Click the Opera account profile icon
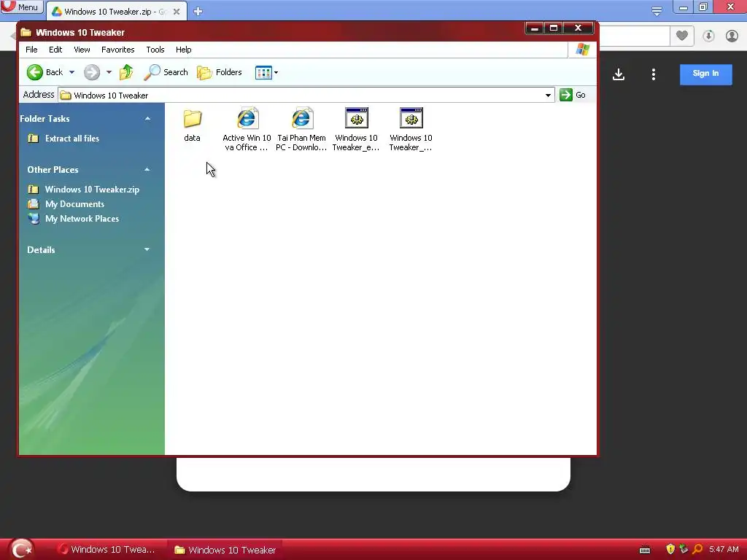 point(732,36)
